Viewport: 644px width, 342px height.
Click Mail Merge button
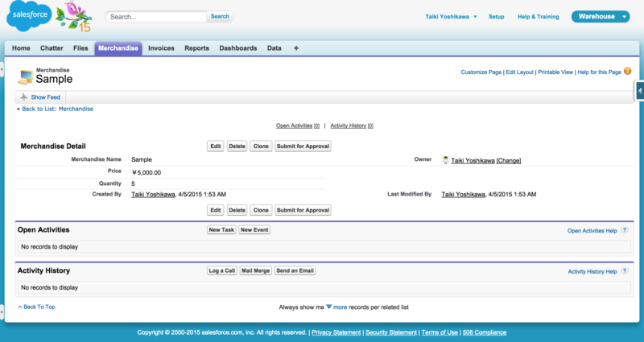tap(255, 270)
